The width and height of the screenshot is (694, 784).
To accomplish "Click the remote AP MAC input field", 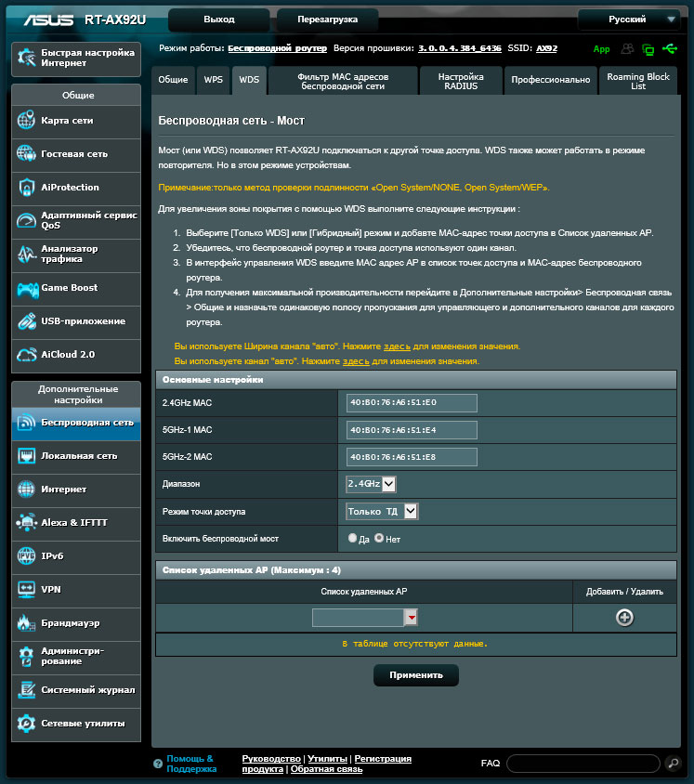I will tap(358, 618).
